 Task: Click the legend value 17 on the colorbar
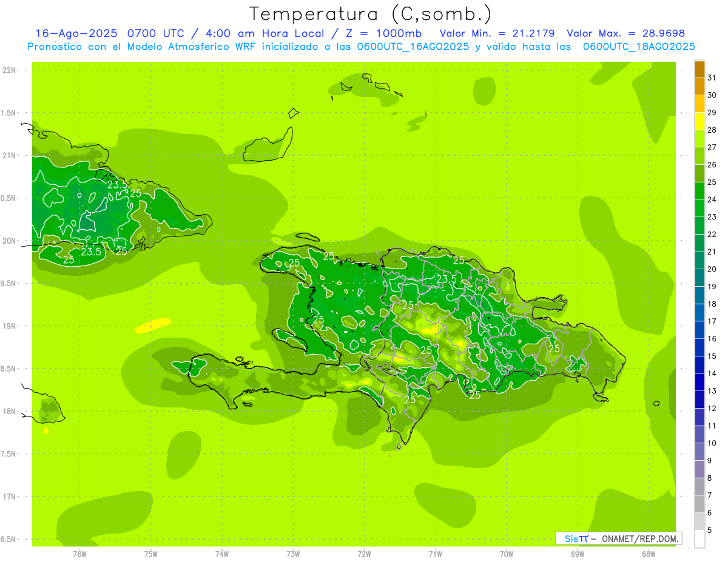click(712, 321)
